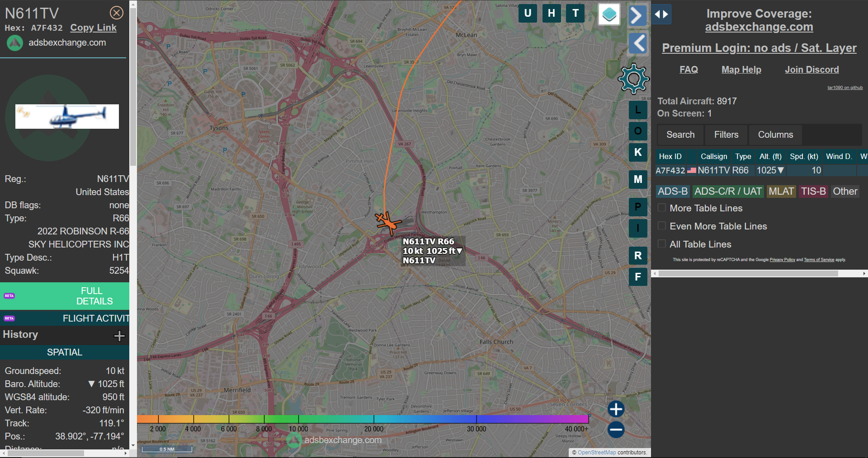Click the O map button
Screen dimensions: 868x458
click(x=638, y=131)
